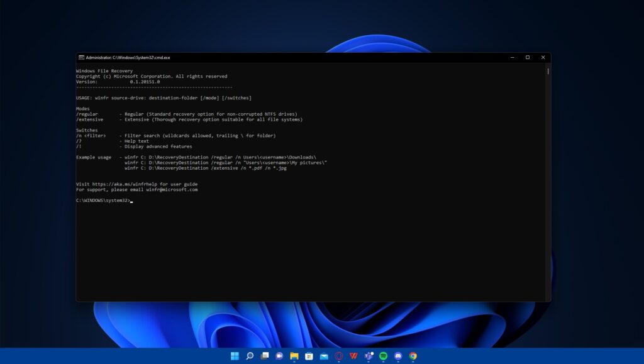Click the example line with "My pictures\"

pyautogui.click(x=226, y=162)
